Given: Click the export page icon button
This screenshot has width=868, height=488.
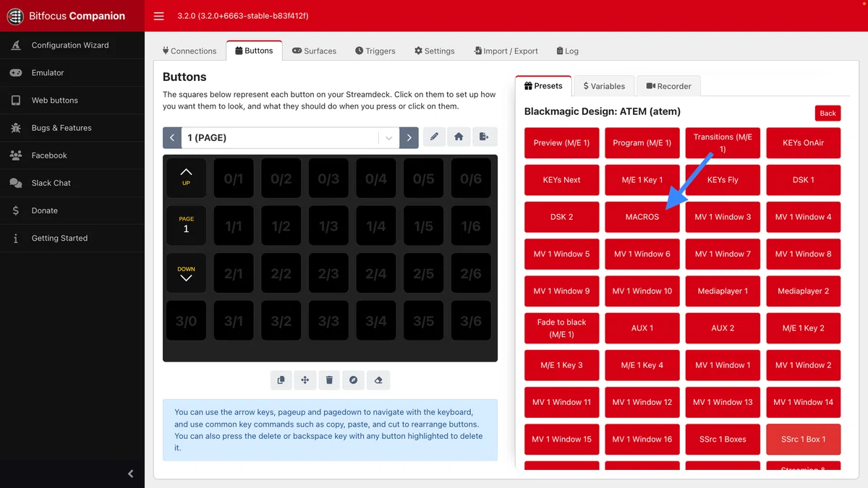Looking at the screenshot, I should 485,137.
